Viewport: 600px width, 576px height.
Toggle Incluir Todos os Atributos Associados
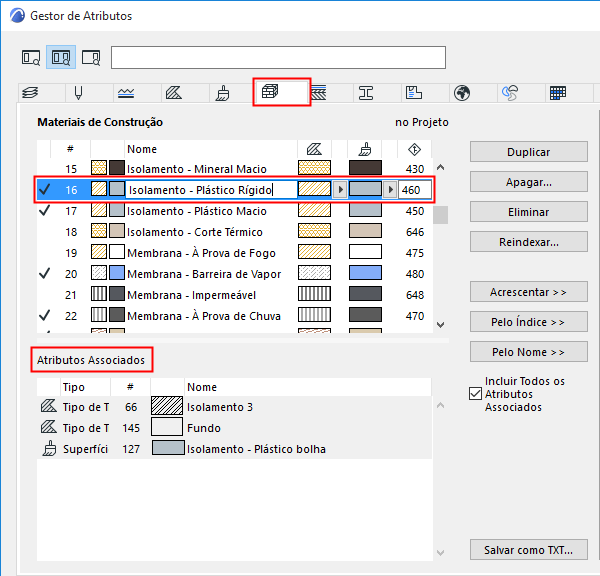pos(475,393)
